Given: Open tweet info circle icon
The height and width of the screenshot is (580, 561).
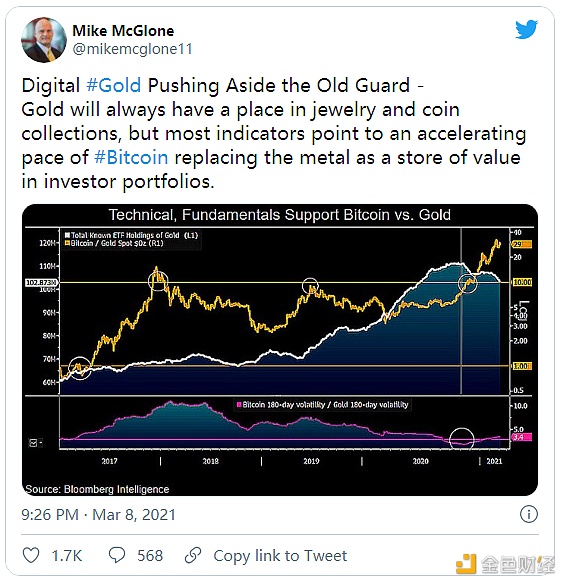Looking at the screenshot, I should point(528,515).
